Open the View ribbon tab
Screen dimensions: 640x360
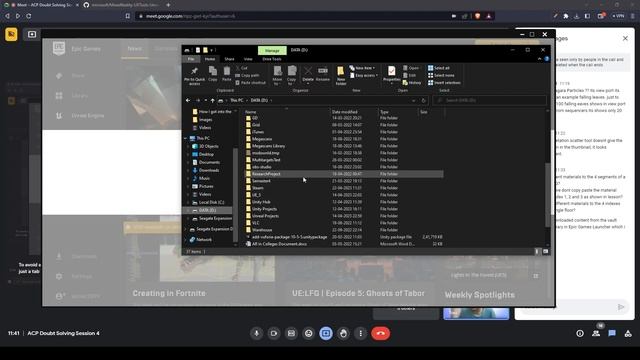pos(248,59)
